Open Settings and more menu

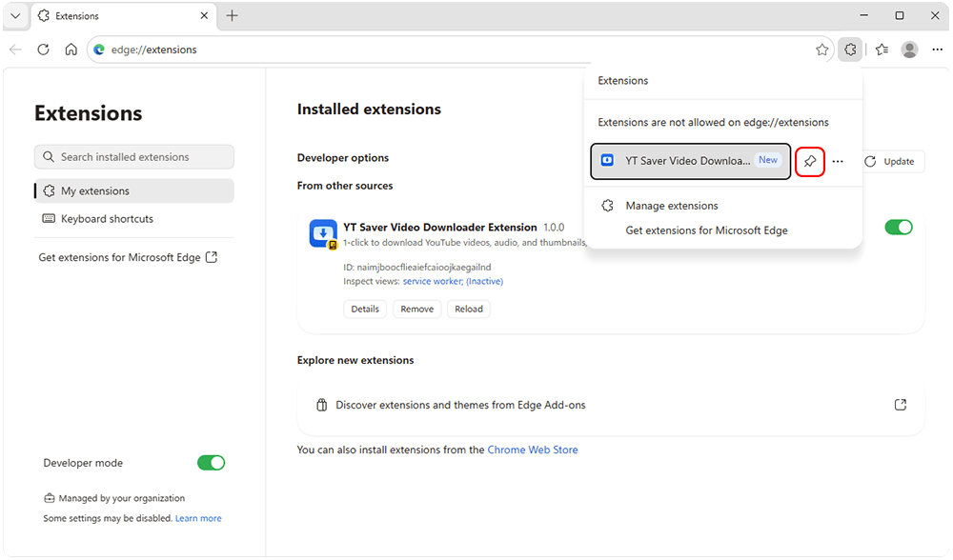(x=937, y=50)
